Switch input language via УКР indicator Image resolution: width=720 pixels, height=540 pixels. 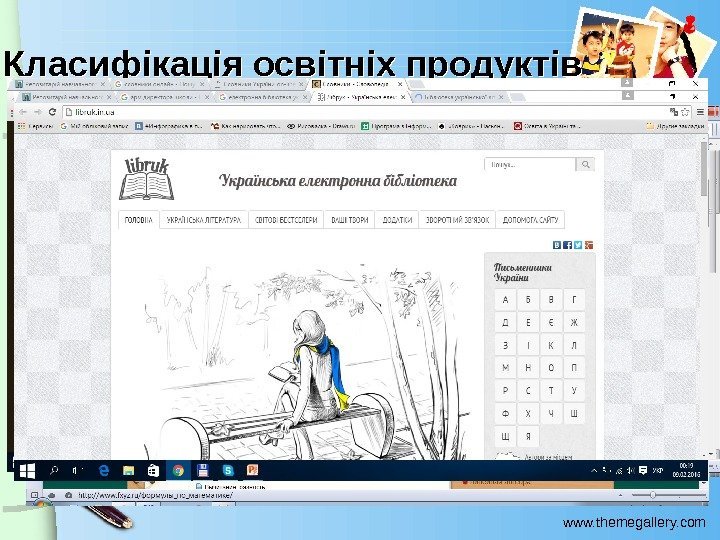(x=658, y=471)
